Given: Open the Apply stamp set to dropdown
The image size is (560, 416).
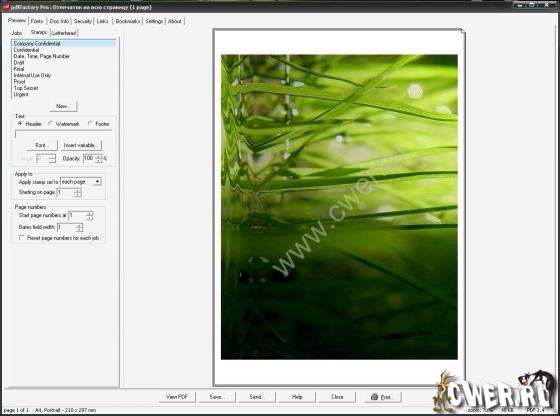Looking at the screenshot, I should (81, 182).
